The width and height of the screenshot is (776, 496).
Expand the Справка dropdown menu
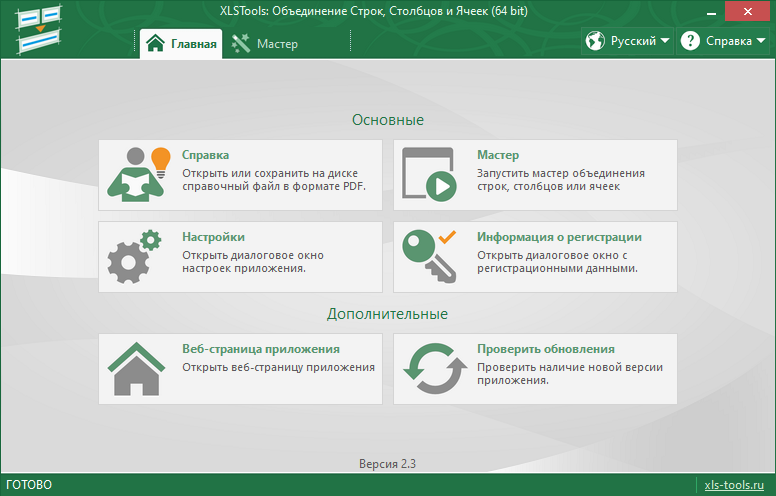(724, 41)
